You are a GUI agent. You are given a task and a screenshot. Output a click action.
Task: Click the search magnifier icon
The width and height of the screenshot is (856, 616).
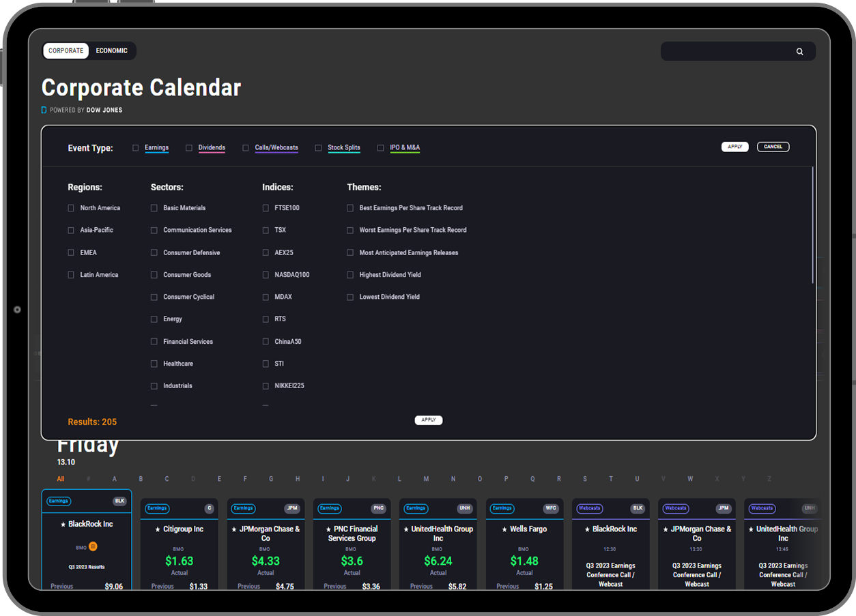coord(799,52)
